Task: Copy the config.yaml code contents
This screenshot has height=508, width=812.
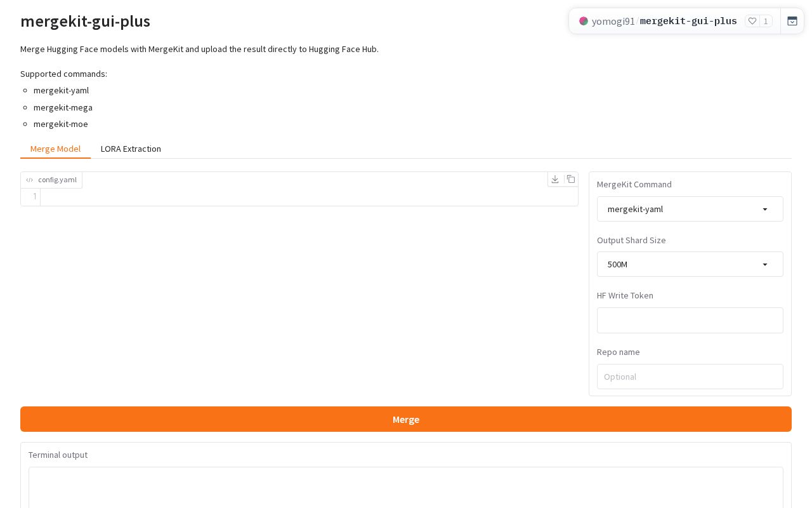Action: [571, 179]
